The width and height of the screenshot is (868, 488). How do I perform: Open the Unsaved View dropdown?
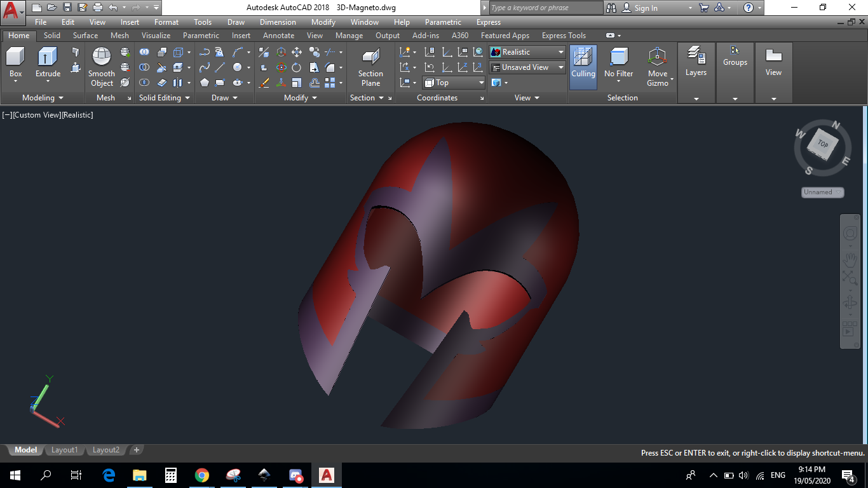(x=527, y=67)
